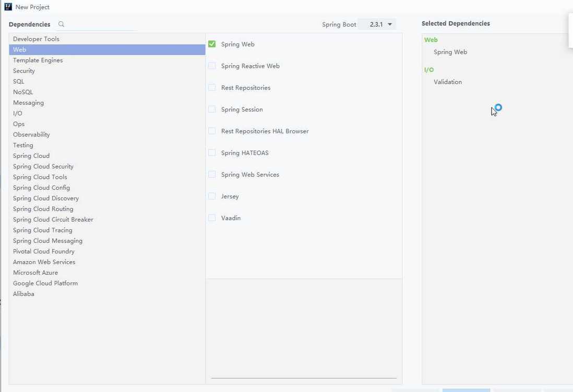Select the Ops category
This screenshot has height=392, width=573.
pyautogui.click(x=107, y=124)
